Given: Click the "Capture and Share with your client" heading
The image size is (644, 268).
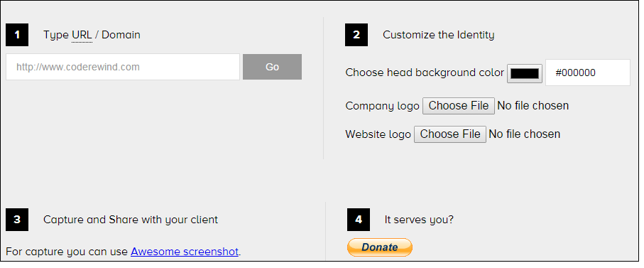Looking at the screenshot, I should tap(131, 220).
